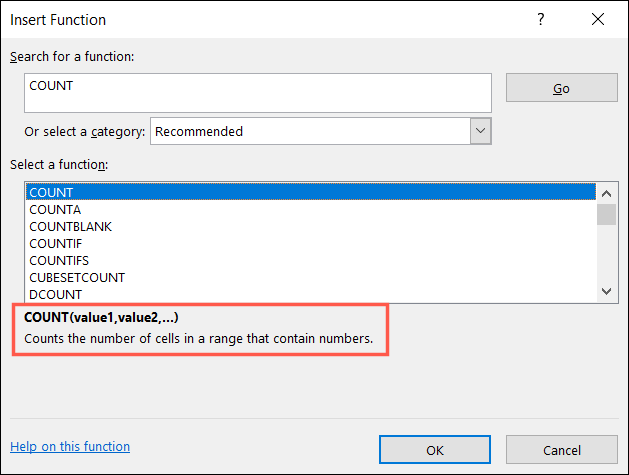Expand the Recommended category dropdown
The height and width of the screenshot is (475, 629).
310,131
